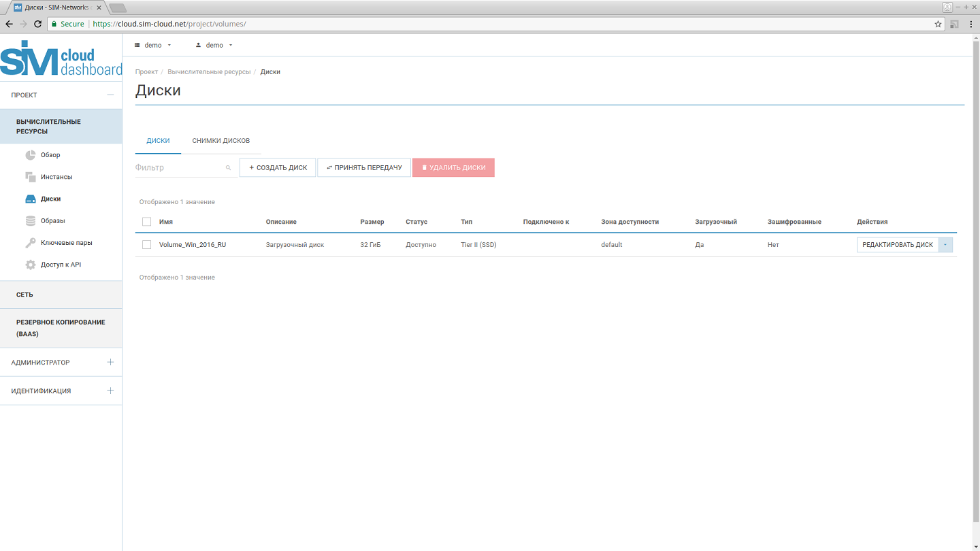The width and height of the screenshot is (980, 551).
Task: Click the 32 ГиБ size cell
Action: click(370, 245)
